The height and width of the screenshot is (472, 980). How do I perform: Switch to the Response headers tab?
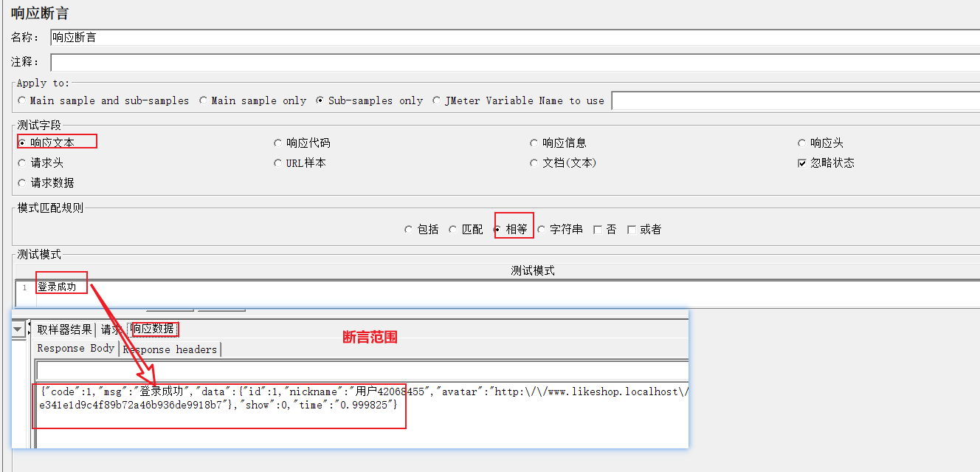pos(170,349)
